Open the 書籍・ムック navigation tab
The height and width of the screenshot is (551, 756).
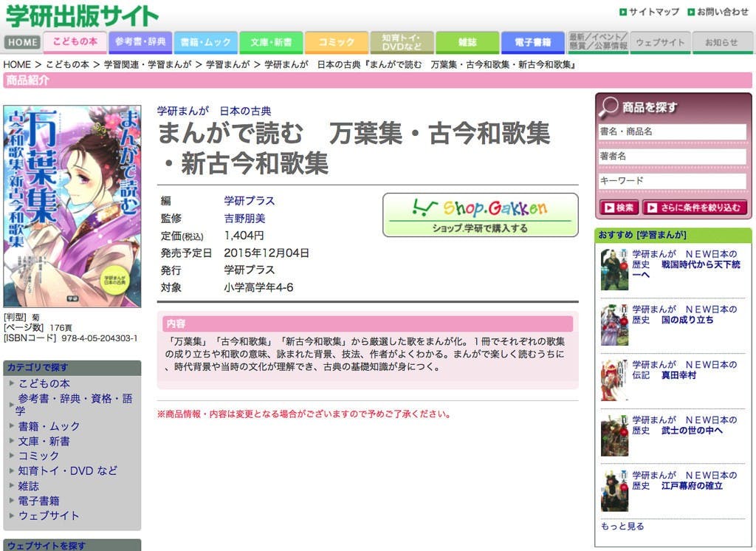click(205, 42)
